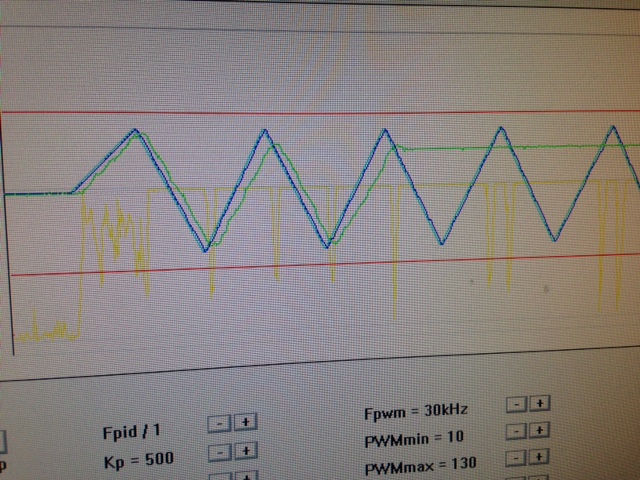The height and width of the screenshot is (480, 640).
Task: Decrease Kp value with minus button
Action: (x=220, y=453)
